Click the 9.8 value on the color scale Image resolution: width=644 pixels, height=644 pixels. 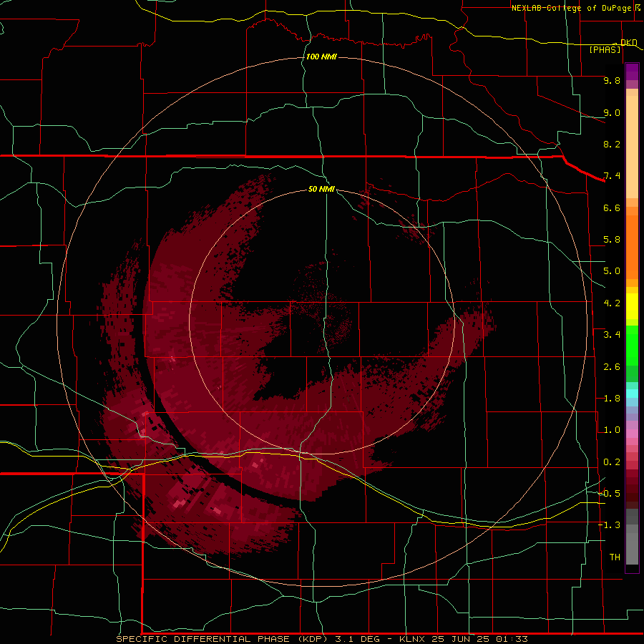click(x=612, y=80)
